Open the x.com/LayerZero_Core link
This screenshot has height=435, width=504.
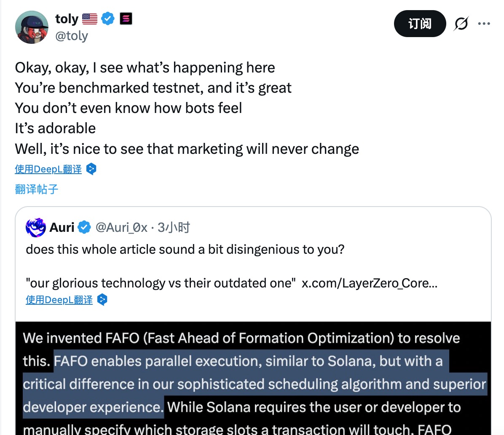pos(369,283)
